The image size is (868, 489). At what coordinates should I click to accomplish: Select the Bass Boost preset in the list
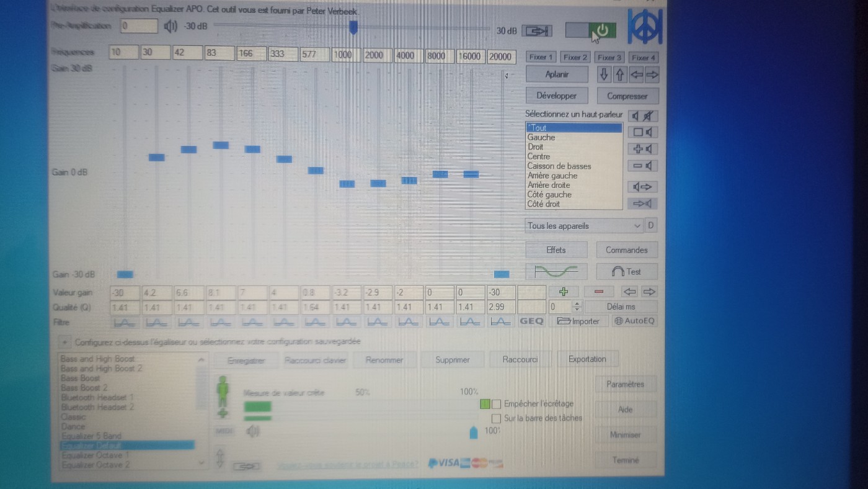tap(81, 378)
